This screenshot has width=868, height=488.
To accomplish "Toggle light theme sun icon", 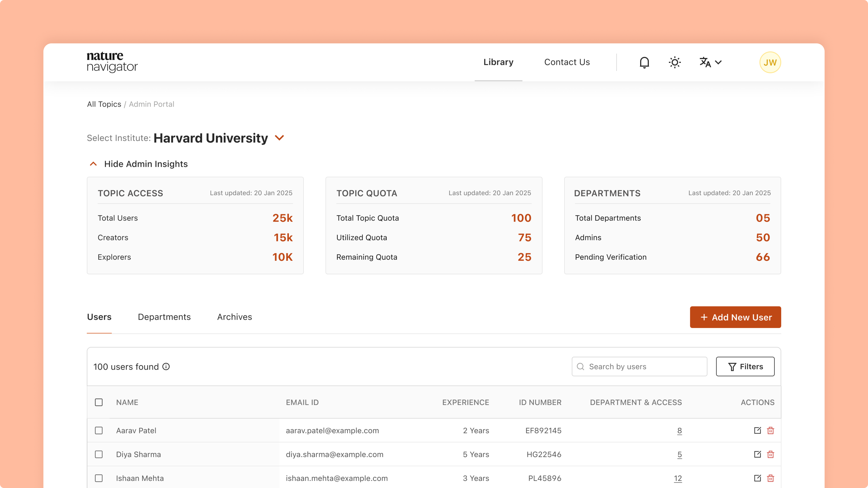I will (x=675, y=62).
